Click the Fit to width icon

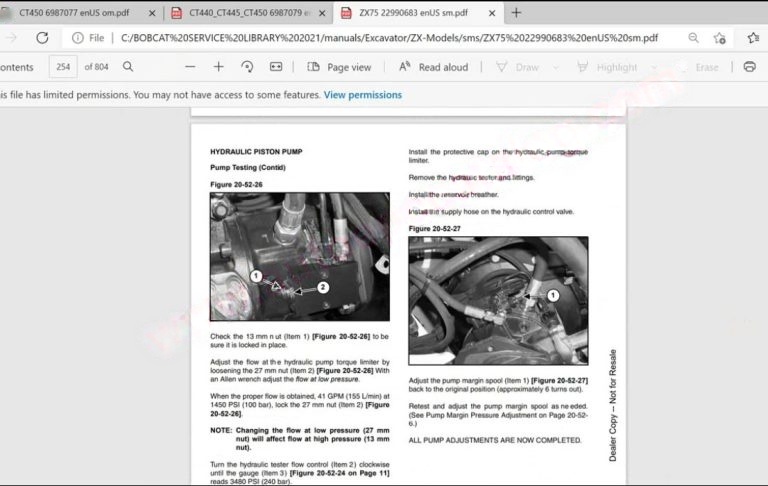tap(276, 67)
